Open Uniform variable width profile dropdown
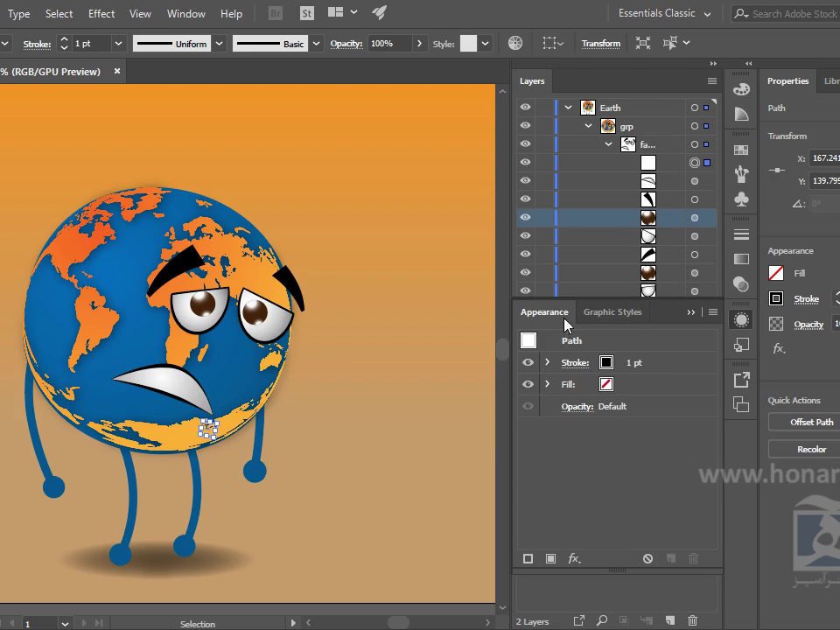The width and height of the screenshot is (840, 630). (x=219, y=44)
